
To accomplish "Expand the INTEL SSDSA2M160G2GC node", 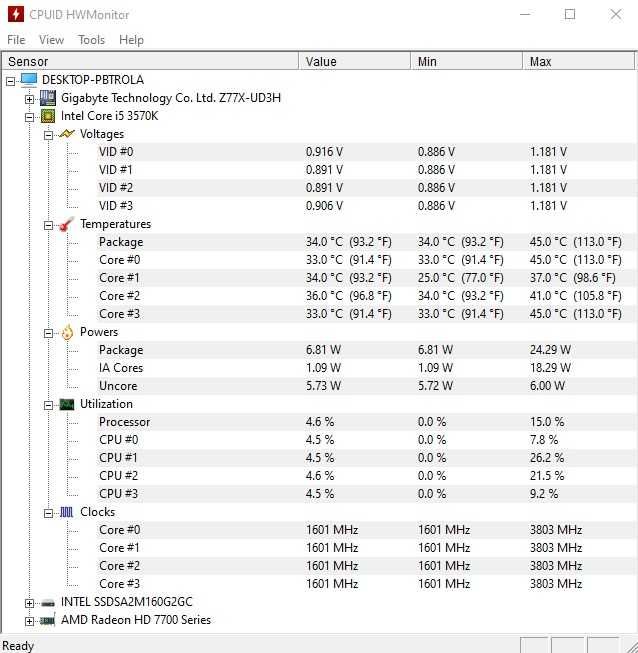I will (x=29, y=603).
